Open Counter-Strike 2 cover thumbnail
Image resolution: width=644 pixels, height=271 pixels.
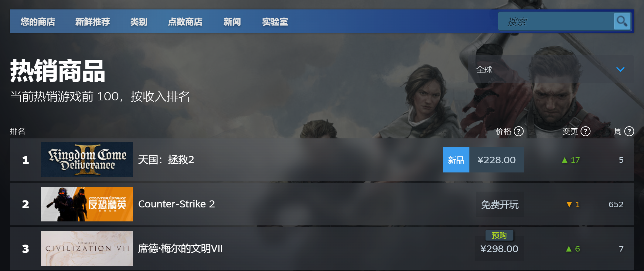pyautogui.click(x=87, y=204)
